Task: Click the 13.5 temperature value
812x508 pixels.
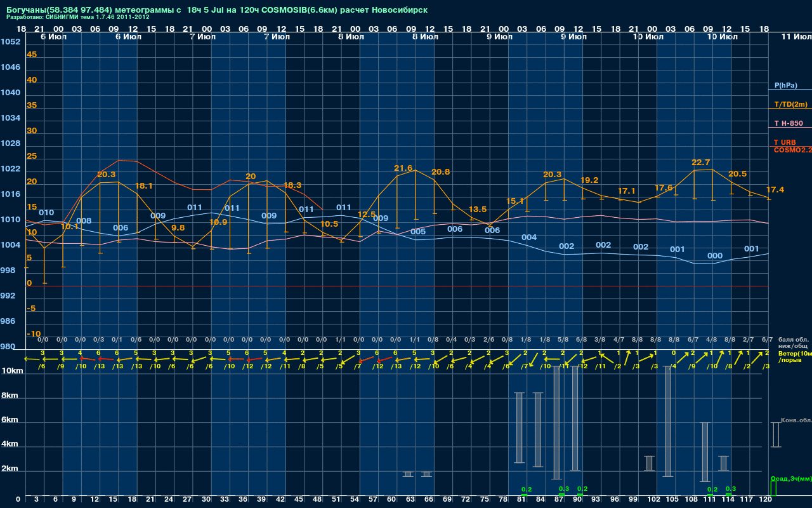Action: 478,210
